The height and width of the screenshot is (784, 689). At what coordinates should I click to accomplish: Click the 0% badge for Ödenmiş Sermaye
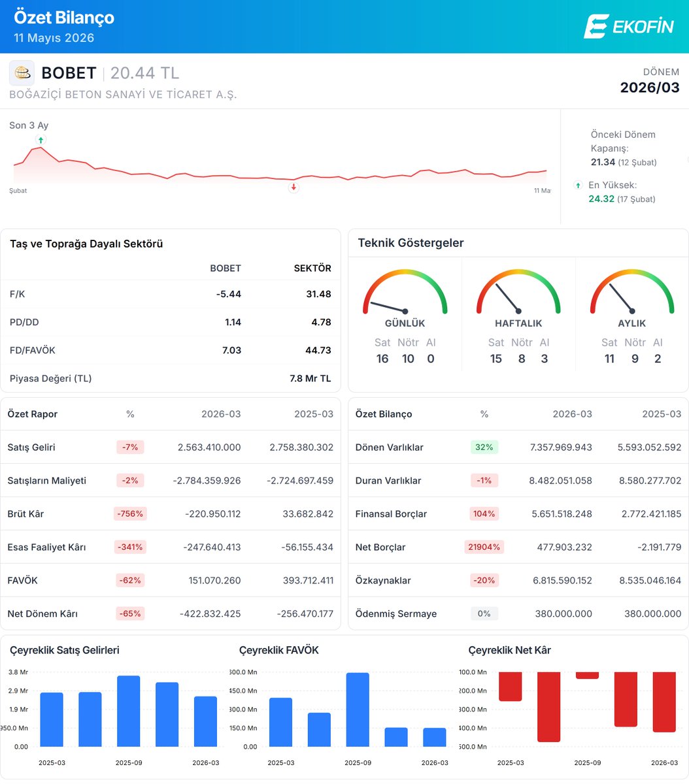point(484,613)
